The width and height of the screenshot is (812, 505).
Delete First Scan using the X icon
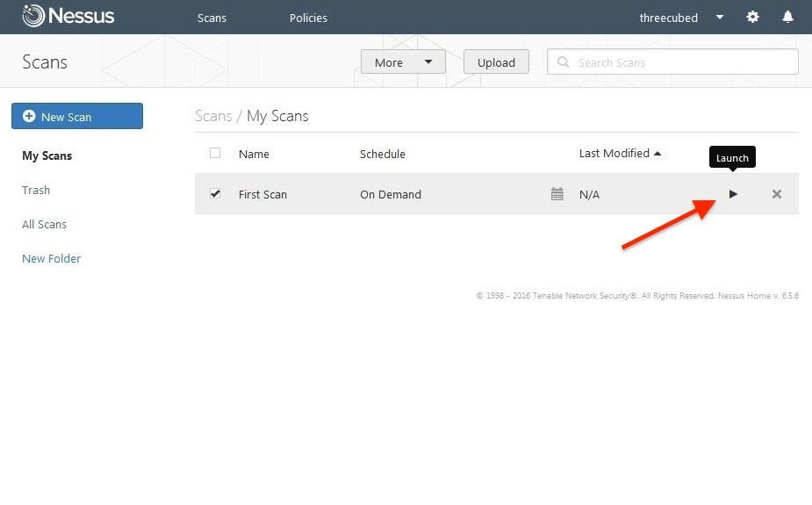(777, 194)
